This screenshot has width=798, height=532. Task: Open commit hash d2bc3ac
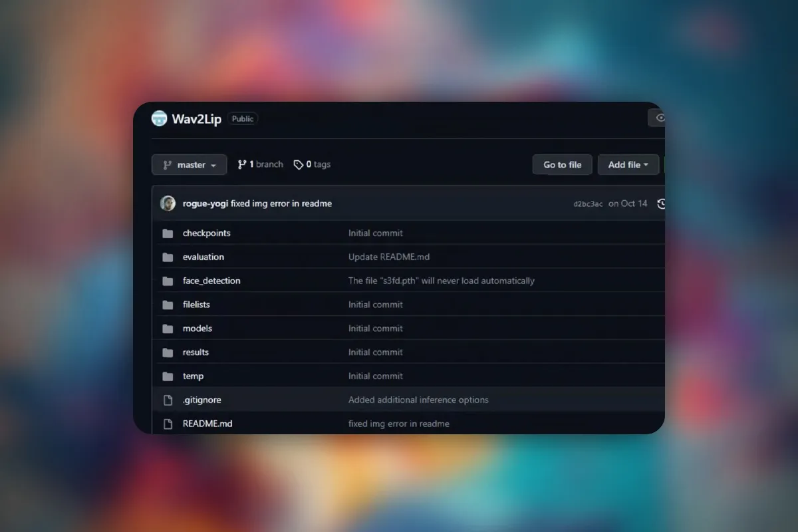[589, 204]
